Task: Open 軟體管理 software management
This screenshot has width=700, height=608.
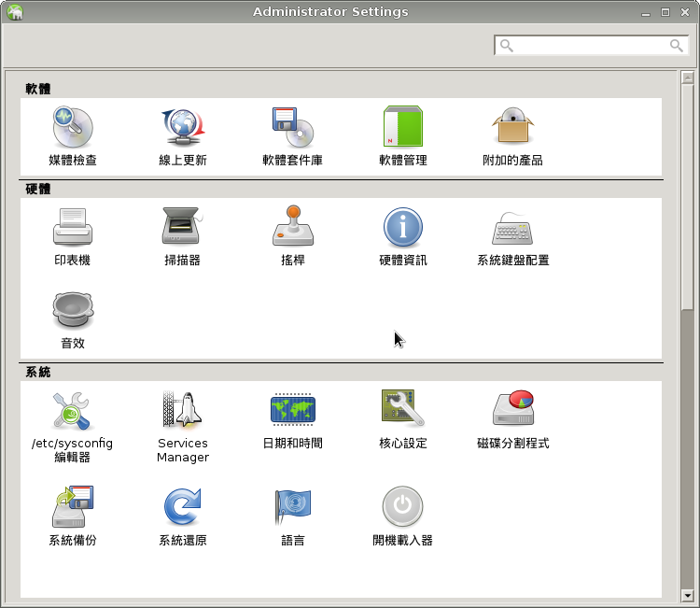Action: (402, 135)
